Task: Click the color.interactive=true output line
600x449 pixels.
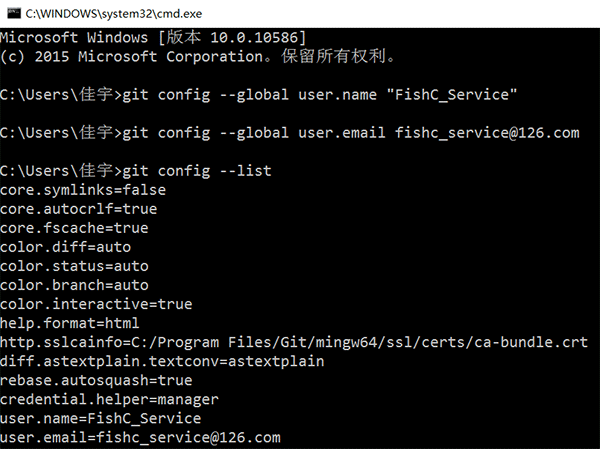Action: coord(96,303)
